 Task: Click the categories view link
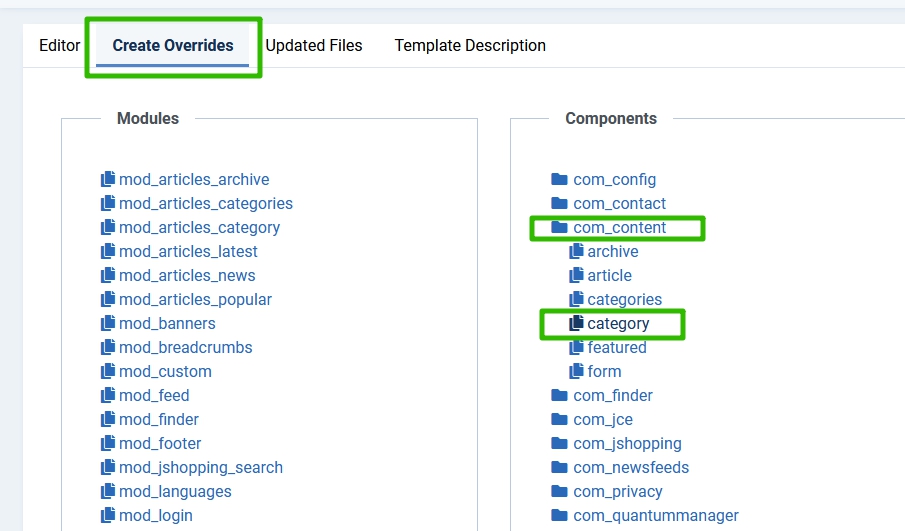click(x=624, y=300)
